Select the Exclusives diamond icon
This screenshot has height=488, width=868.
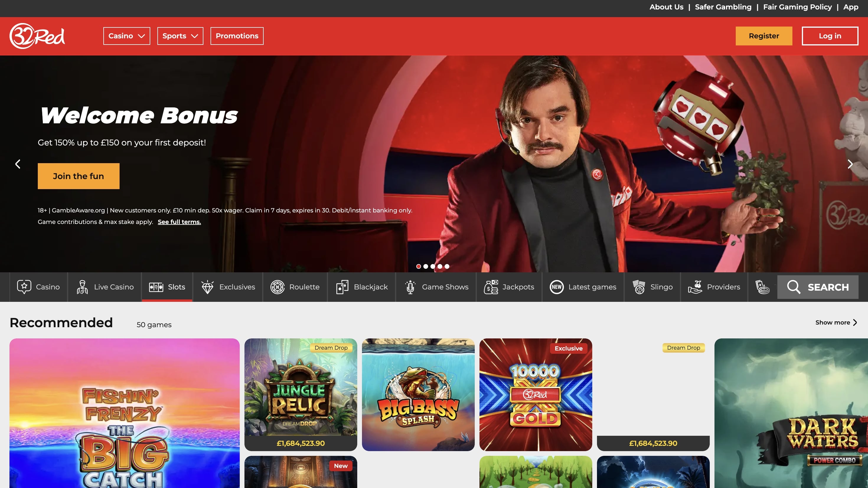pos(207,287)
